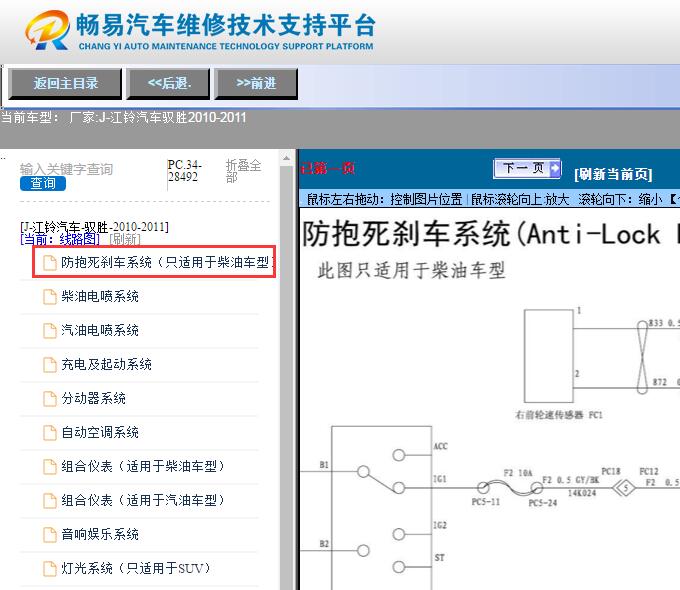Click the PC5-24 label in the diagram
The width and height of the screenshot is (680, 590).
click(543, 503)
